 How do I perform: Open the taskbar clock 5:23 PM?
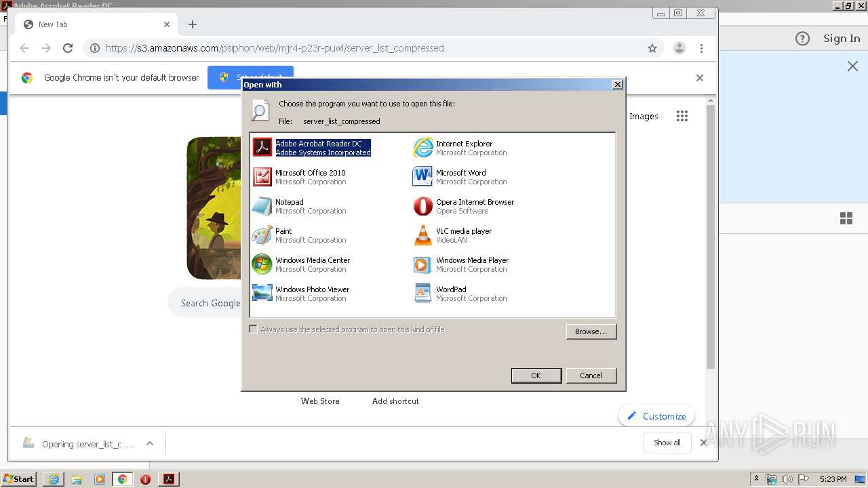833,479
